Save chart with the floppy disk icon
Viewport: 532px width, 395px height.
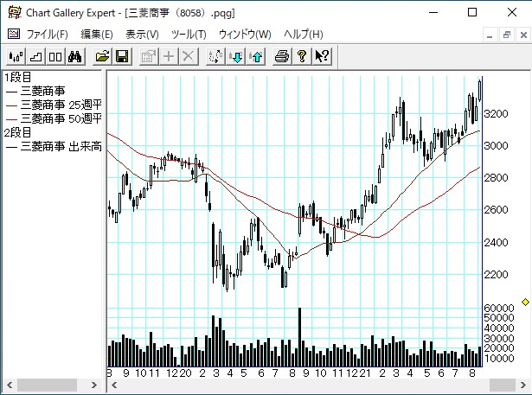click(122, 57)
